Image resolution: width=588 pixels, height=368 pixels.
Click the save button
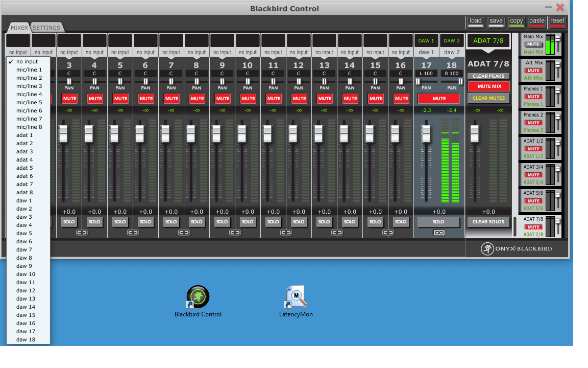496,22
